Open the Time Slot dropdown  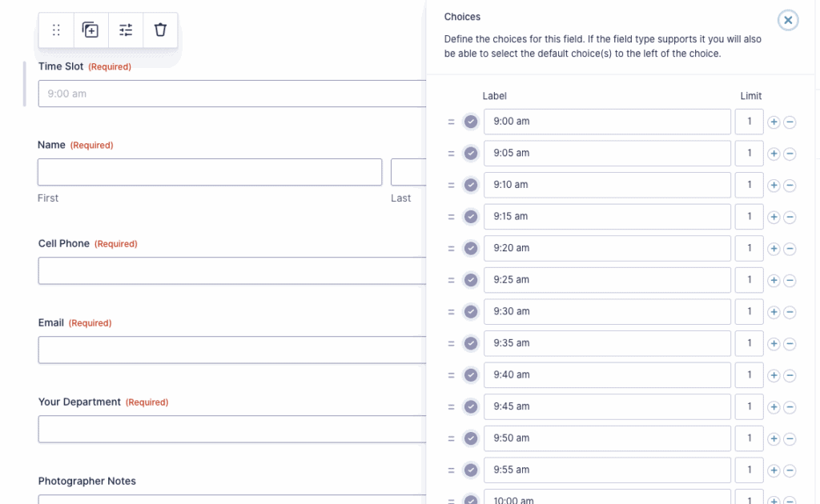pos(232,94)
